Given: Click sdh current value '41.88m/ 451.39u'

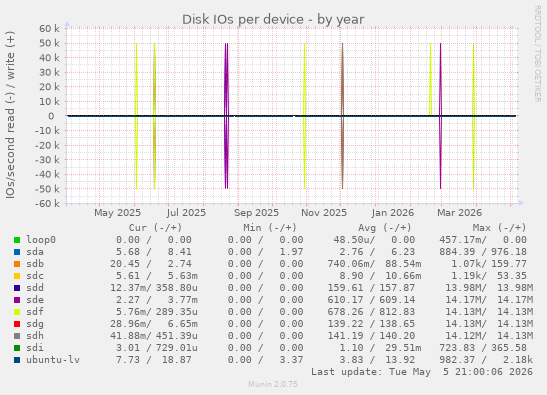Looking at the screenshot, I should [x=154, y=336].
